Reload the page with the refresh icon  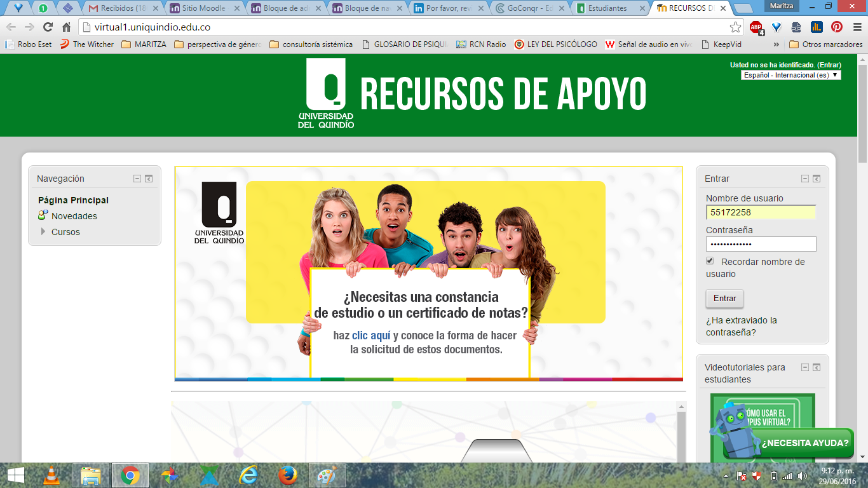[x=48, y=27]
